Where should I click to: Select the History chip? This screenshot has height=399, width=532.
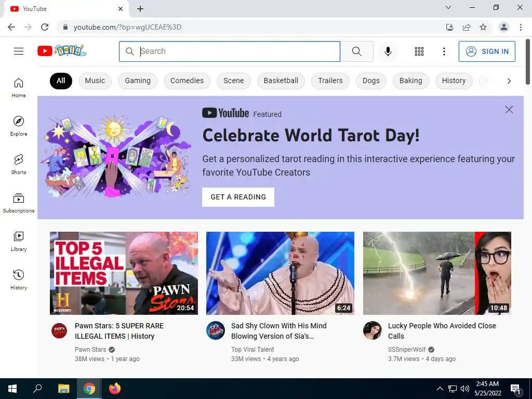coord(454,81)
